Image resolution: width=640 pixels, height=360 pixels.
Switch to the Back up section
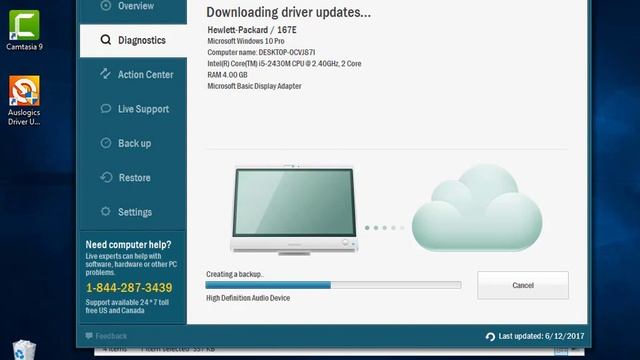click(x=133, y=143)
